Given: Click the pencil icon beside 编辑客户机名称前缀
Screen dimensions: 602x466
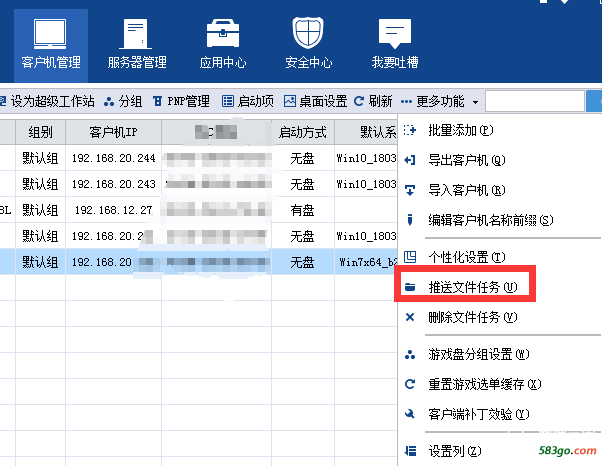Looking at the screenshot, I should (410, 220).
